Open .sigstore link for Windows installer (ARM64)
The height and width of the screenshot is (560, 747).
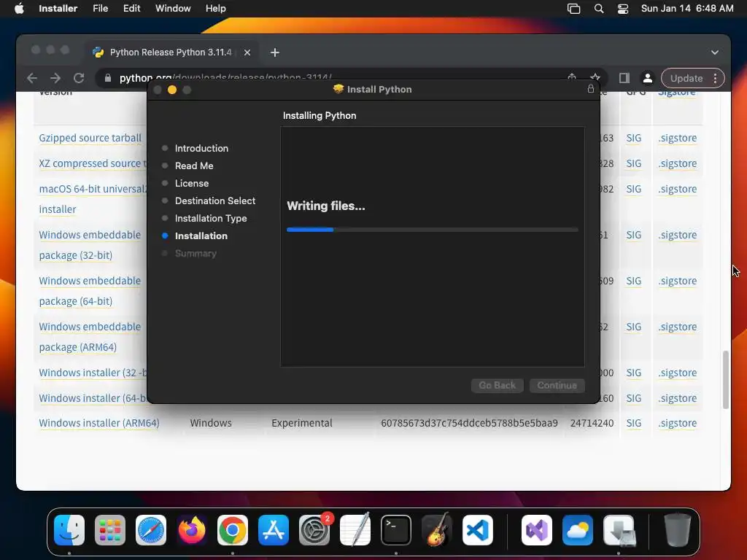click(x=678, y=423)
